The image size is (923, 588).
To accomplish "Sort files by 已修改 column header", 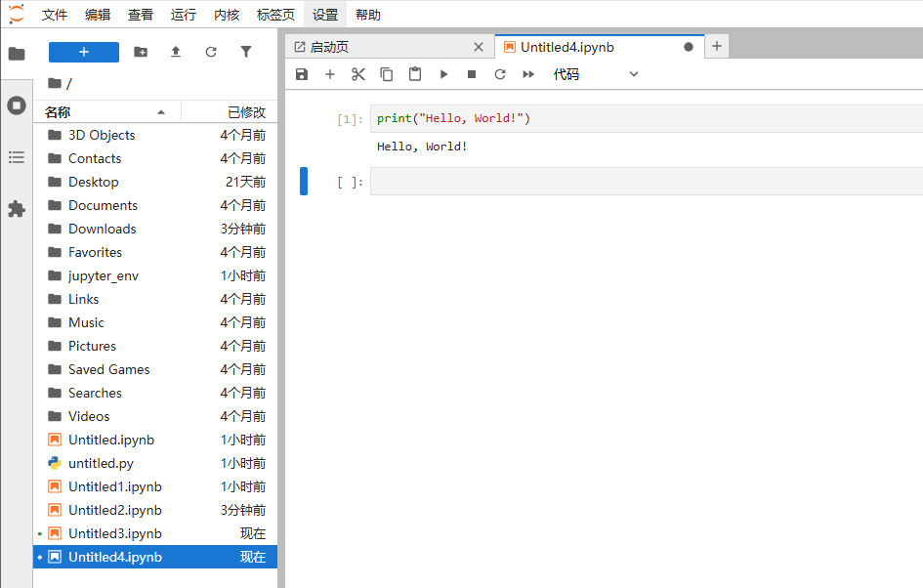I will (230, 111).
